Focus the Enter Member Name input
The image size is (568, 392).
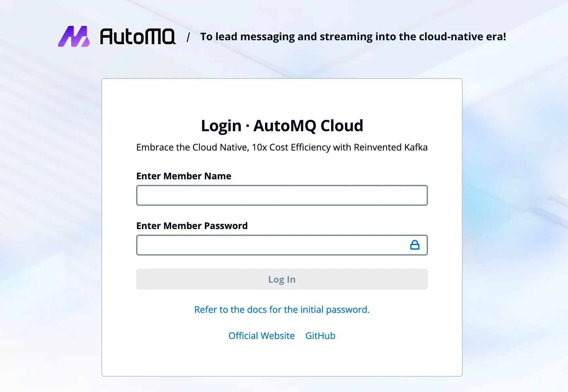point(282,195)
